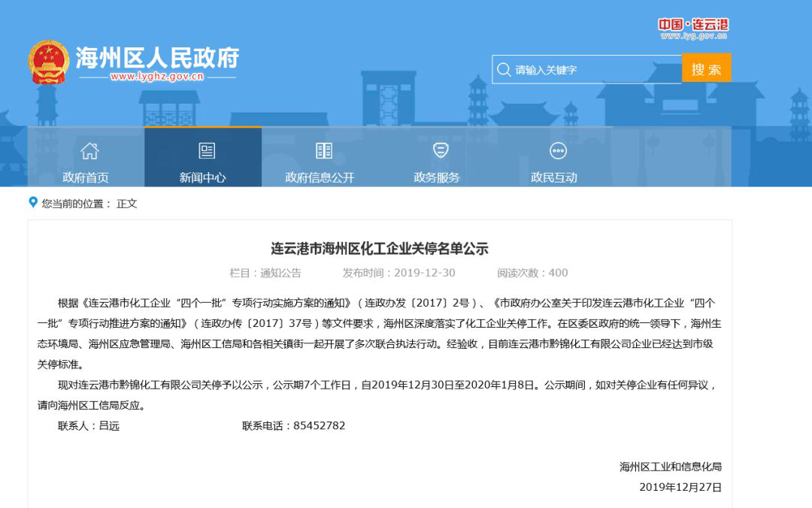Focus the 请输入关键字 search field
This screenshot has height=508, width=812.
[587, 69]
